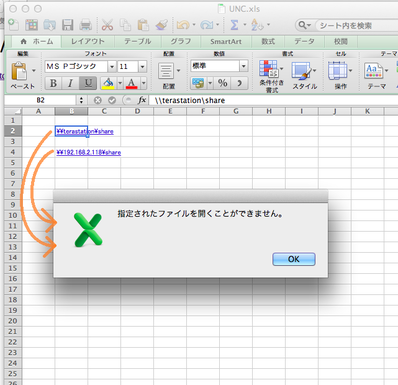The width and height of the screenshot is (398, 385).
Task: Switch to the データ tab
Action: (304, 41)
